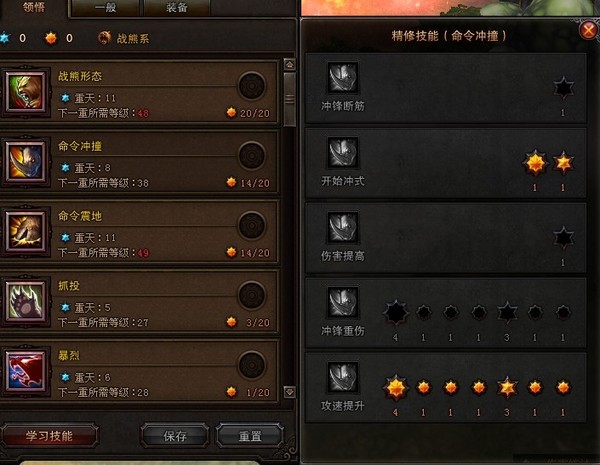This screenshot has height=465, width=600.
Task: Select the 命令冲撞 skill icon
Action: click(x=26, y=162)
